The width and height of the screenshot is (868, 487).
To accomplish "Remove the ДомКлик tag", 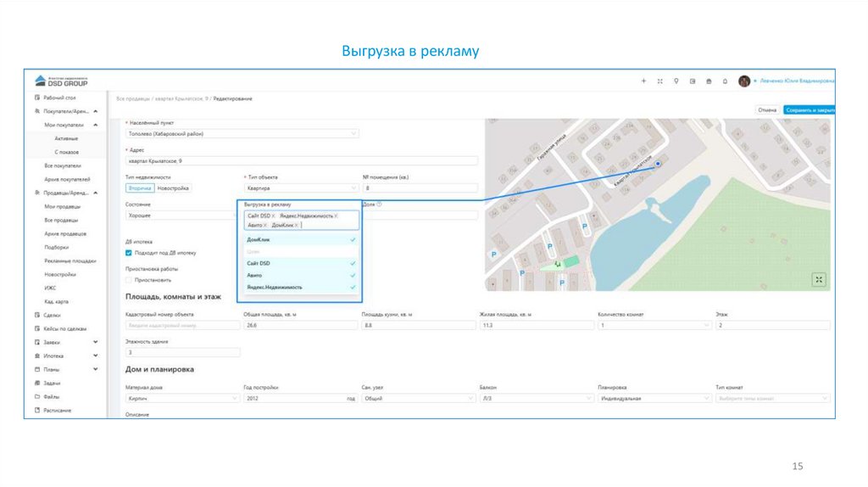I will [296, 225].
